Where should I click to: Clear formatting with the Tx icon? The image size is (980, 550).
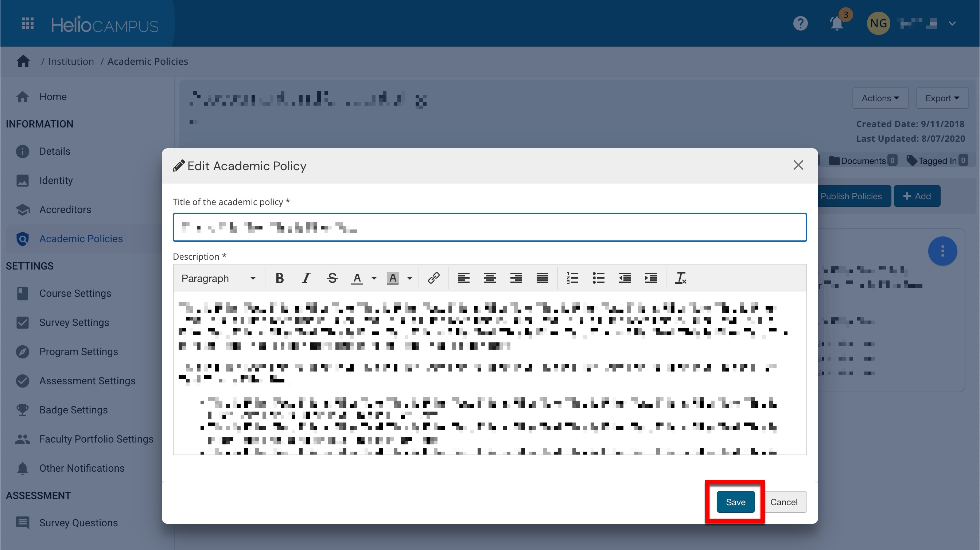680,278
